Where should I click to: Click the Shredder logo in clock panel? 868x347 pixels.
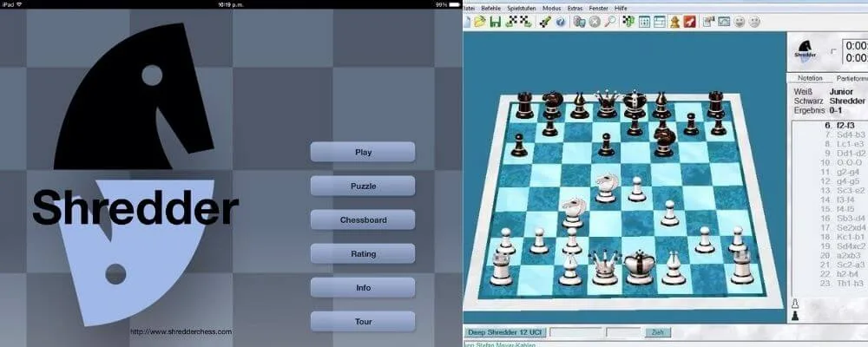(805, 49)
